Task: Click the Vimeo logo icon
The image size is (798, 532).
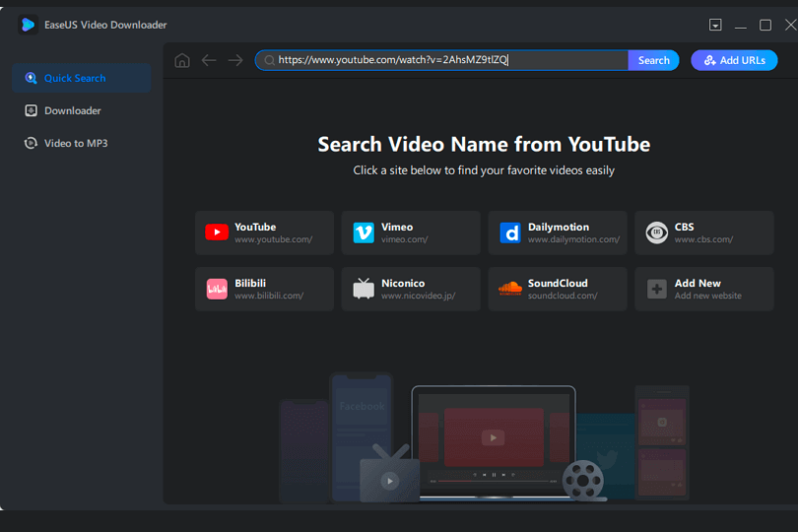Action: click(x=364, y=233)
